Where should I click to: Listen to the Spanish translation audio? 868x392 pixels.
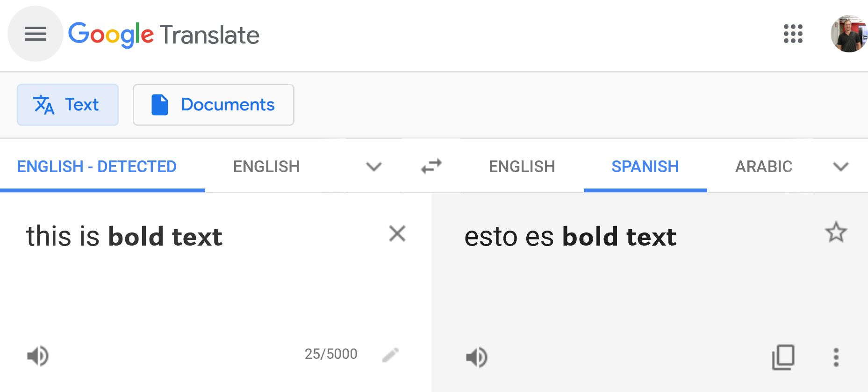coord(477,357)
